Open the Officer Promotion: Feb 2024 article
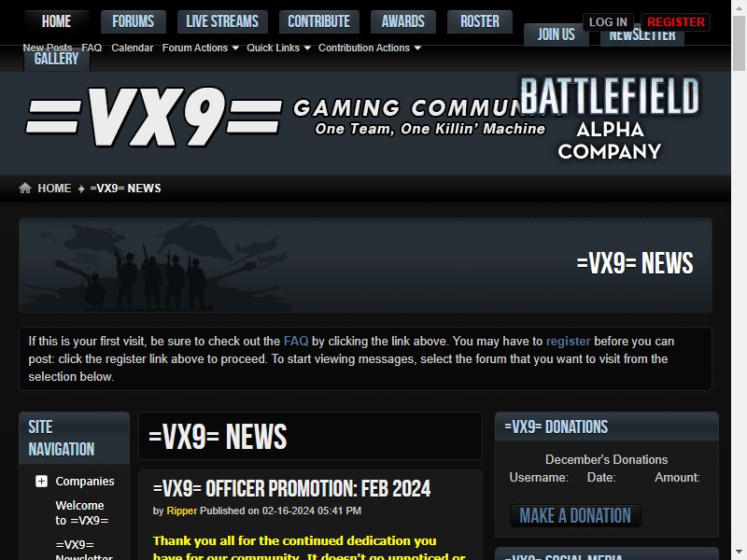The width and height of the screenshot is (747, 560). (x=291, y=488)
